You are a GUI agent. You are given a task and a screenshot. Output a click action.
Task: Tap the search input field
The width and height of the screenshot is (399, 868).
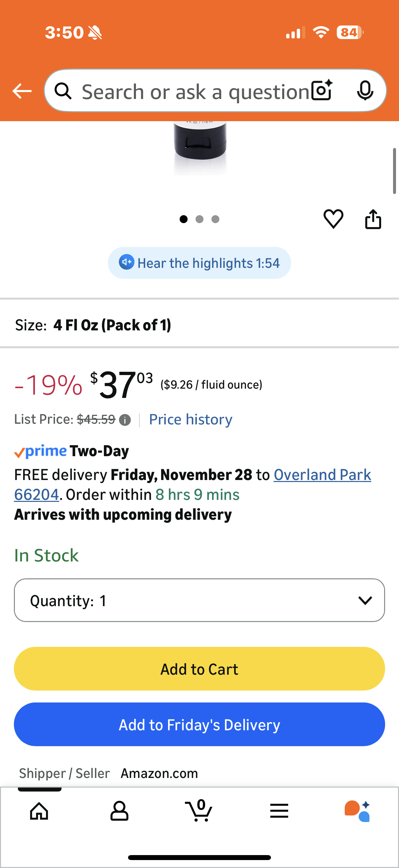(x=195, y=91)
